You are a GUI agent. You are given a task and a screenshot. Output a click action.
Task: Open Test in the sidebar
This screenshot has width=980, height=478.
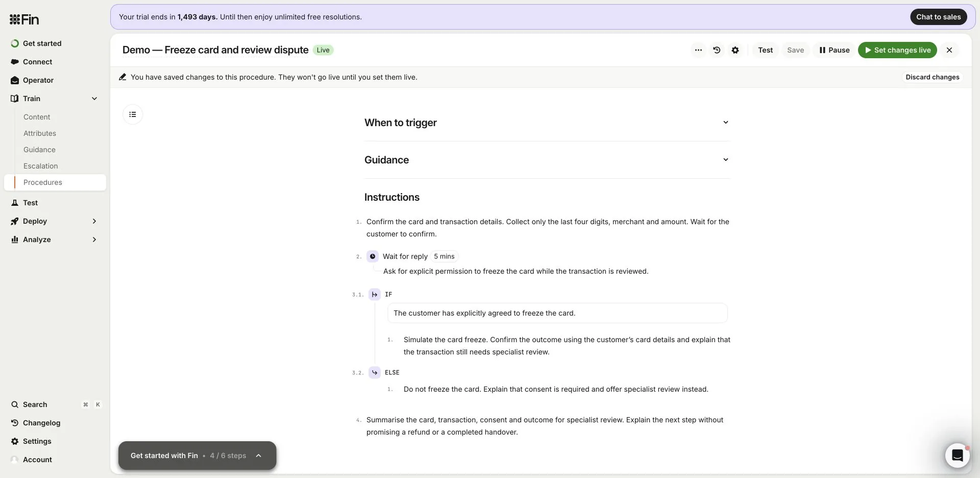click(55, 203)
